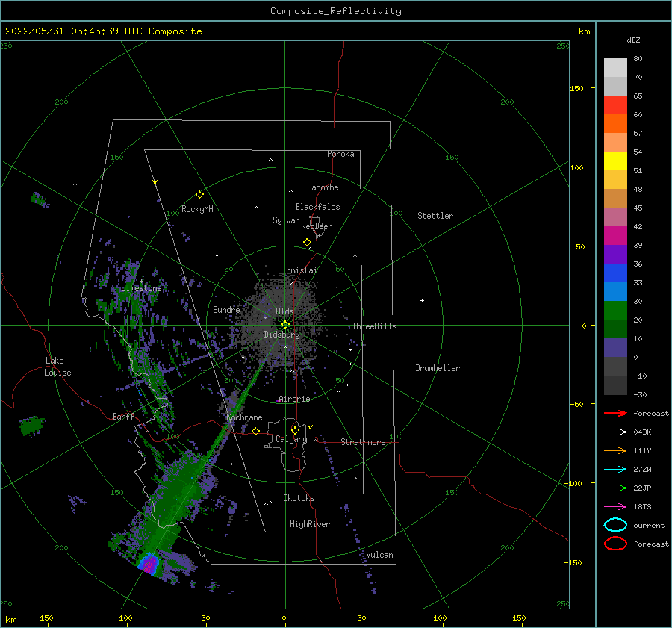Click the yellow diamond marker above RockyMH

coord(199,195)
